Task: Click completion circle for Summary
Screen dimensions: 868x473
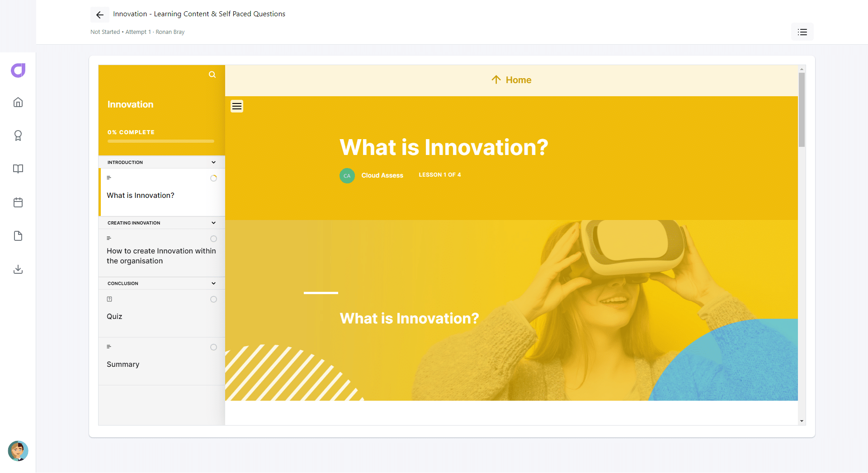Action: point(214,347)
